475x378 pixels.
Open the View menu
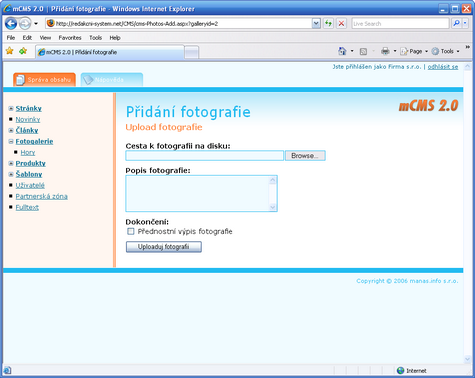click(45, 38)
